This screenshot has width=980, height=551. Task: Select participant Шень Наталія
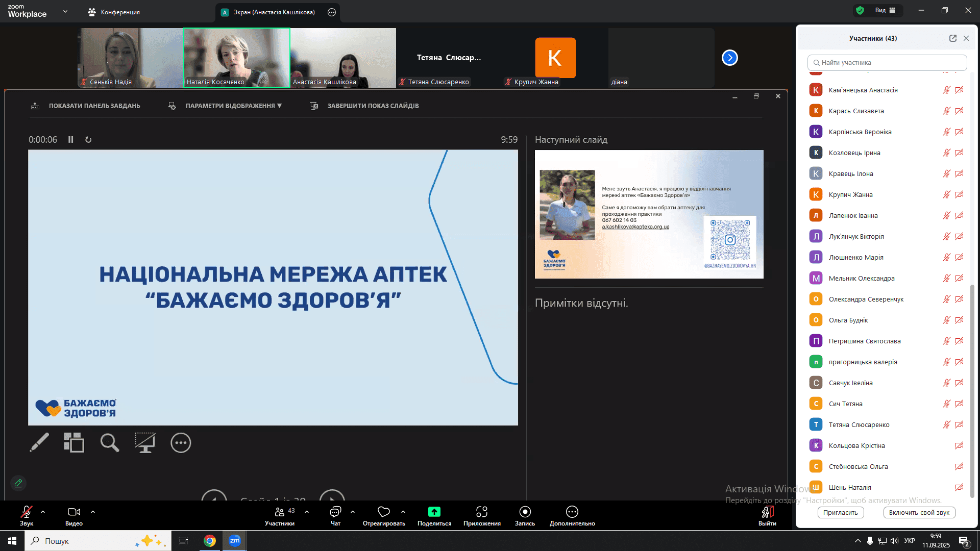coord(887,487)
